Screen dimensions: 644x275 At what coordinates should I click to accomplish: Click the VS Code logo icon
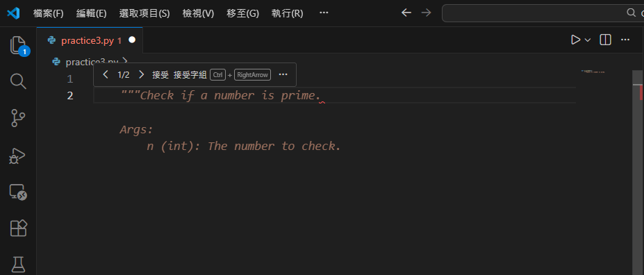pos(13,13)
